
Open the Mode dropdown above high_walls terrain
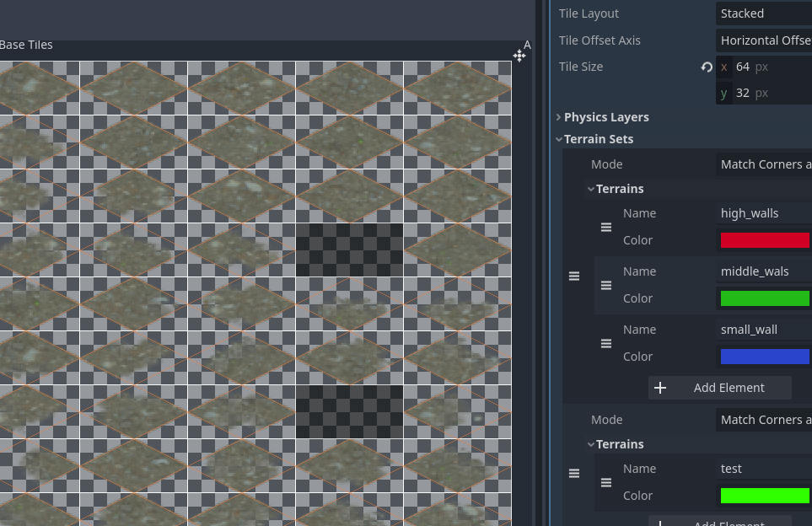763,164
